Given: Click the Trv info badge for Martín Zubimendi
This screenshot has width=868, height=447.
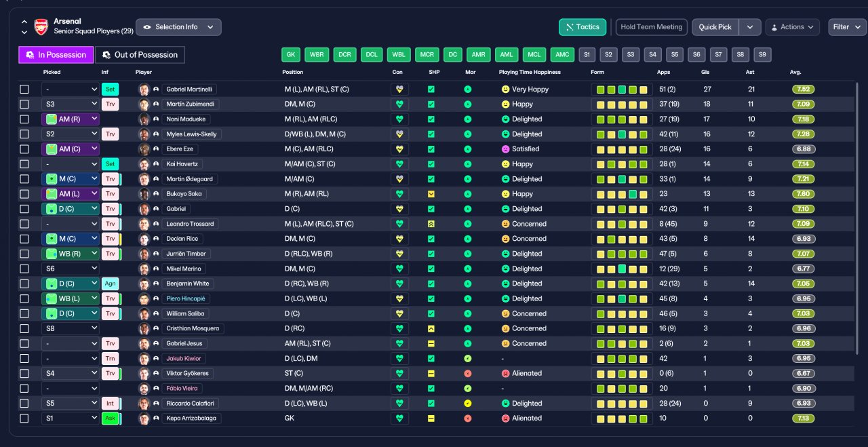Looking at the screenshot, I should coord(110,104).
